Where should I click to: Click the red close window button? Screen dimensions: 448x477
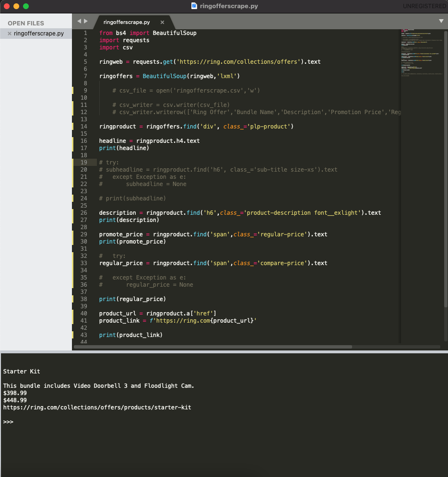[7, 6]
